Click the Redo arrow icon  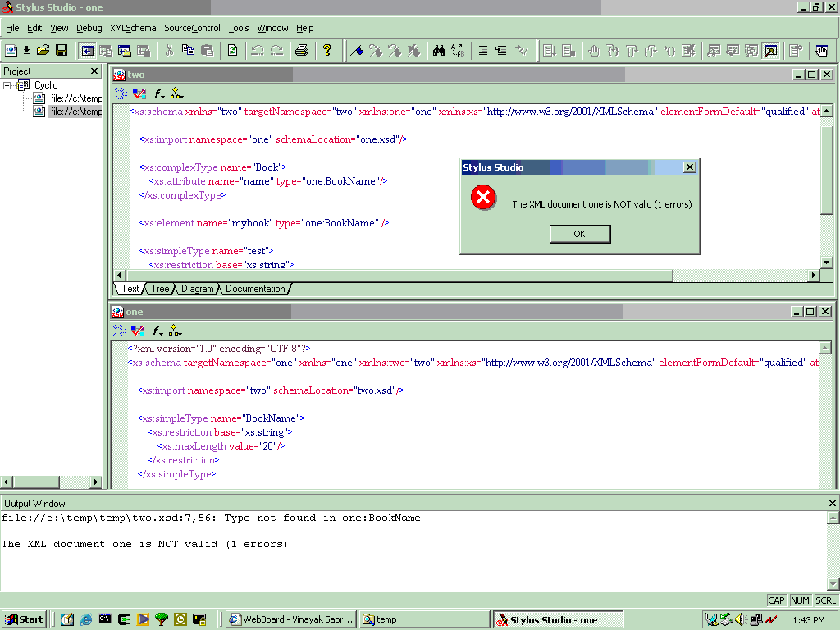pos(277,50)
